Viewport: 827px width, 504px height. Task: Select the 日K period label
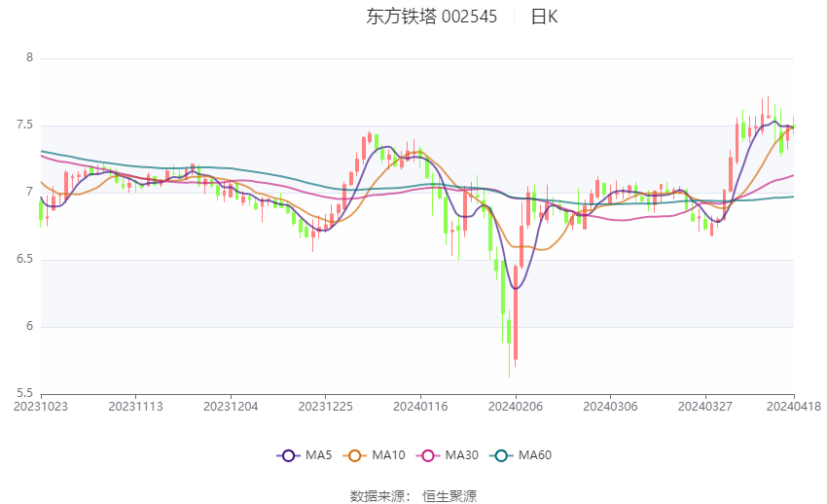[544, 17]
